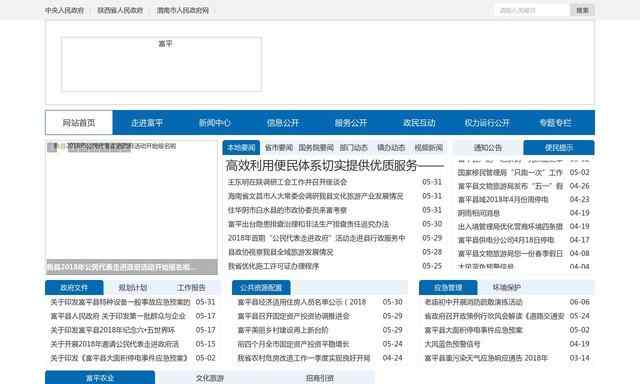This screenshot has height=384, width=640.
Task: Open 政民互动 nav menu
Action: (419, 122)
